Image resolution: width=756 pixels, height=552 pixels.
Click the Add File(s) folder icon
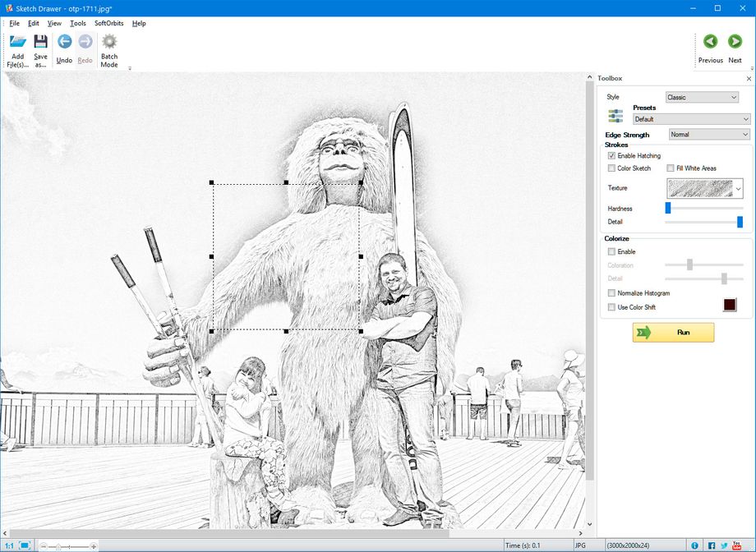coord(18,41)
